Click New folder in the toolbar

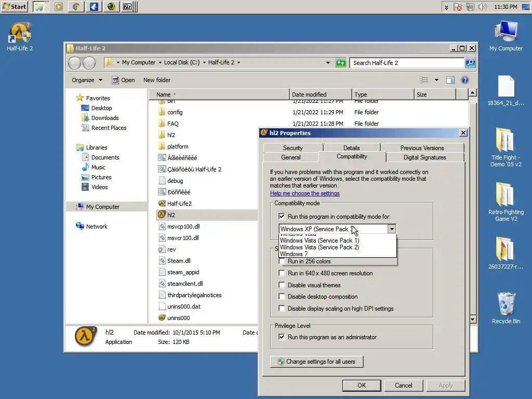point(157,80)
